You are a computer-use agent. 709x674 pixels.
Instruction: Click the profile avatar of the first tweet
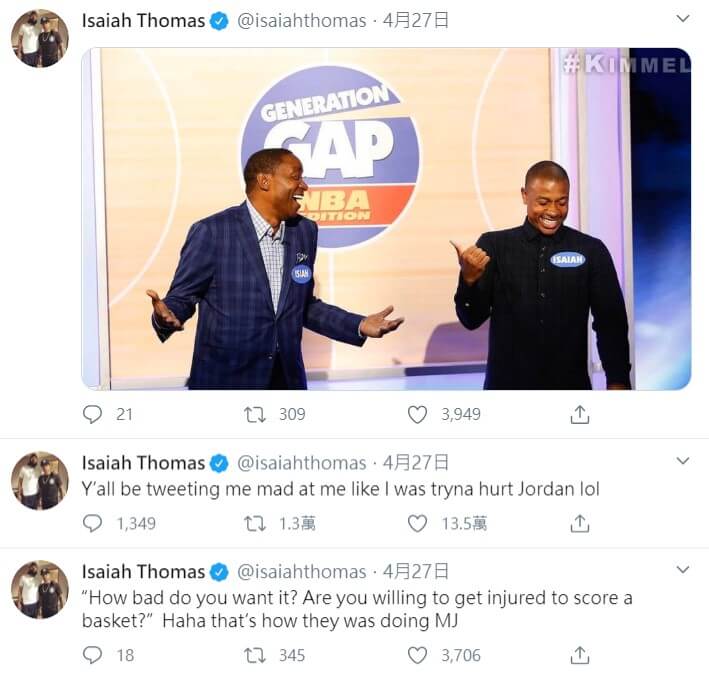pos(40,38)
